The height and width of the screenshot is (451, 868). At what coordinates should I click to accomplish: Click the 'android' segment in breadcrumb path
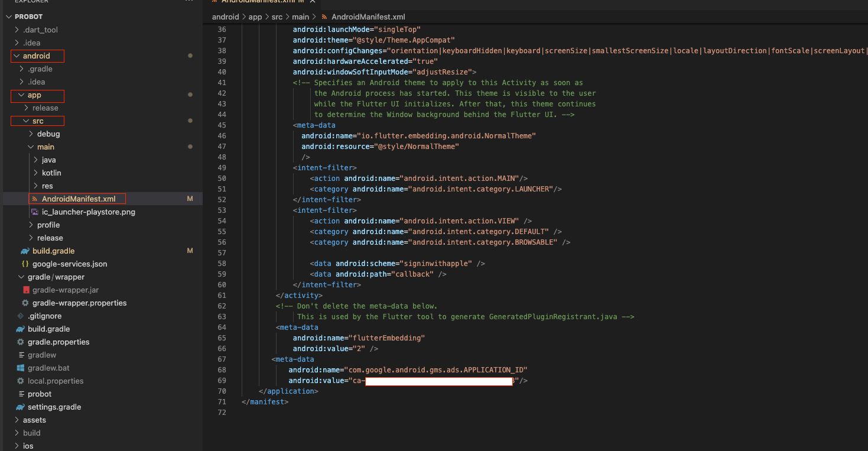tap(225, 17)
